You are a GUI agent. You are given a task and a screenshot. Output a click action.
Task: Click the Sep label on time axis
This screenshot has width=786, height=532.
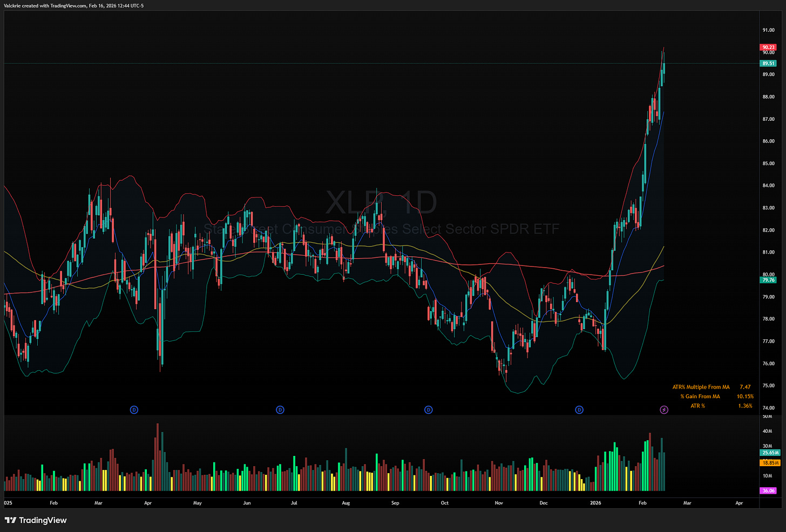coord(395,503)
